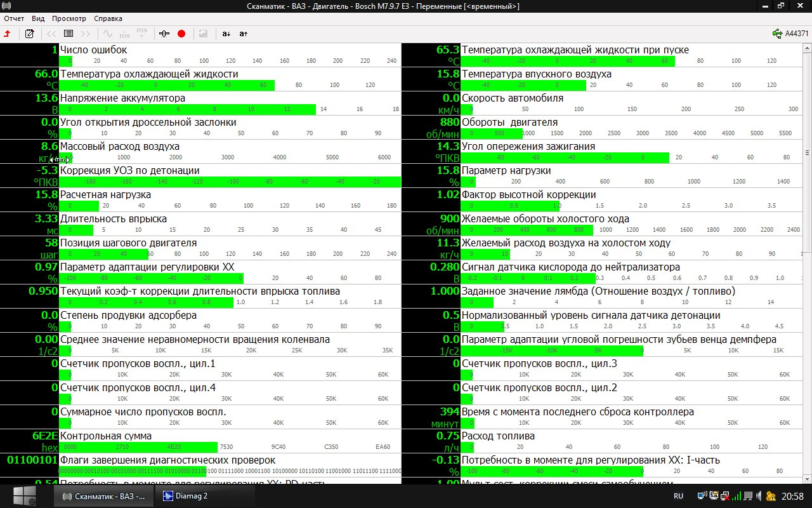
Task: Open the Windows Start button
Action: [25, 496]
